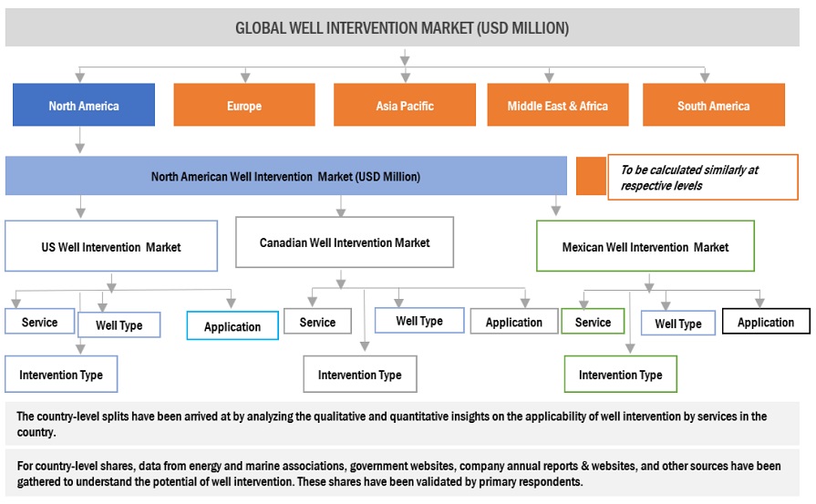The height and width of the screenshot is (504, 816).
Task: Click Intervention Type under the US market
Action: pyautogui.click(x=61, y=375)
